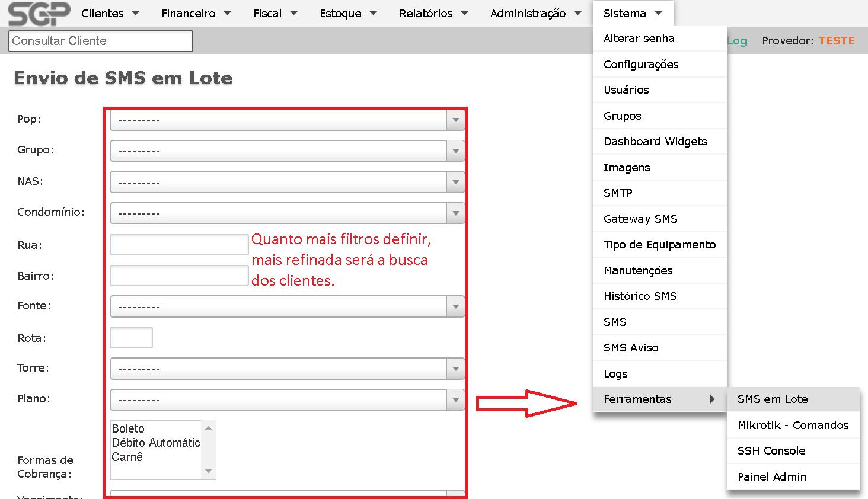Expand the Relatórios menu arrow
The width and height of the screenshot is (868, 499).
tap(464, 13)
